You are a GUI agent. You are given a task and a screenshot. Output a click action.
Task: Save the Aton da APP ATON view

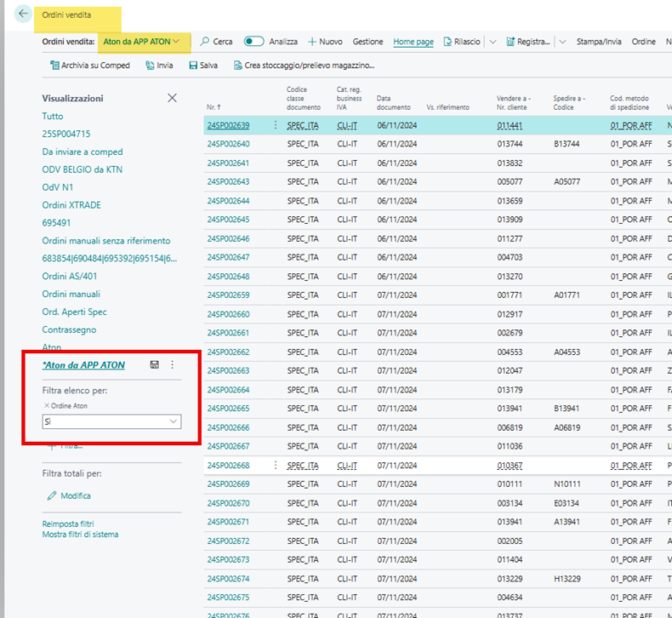[x=154, y=364]
